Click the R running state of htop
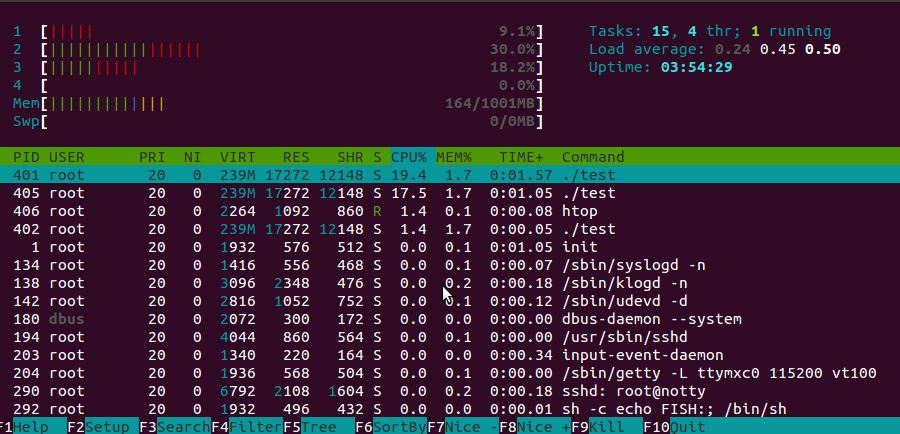This screenshot has width=900, height=434. (377, 211)
